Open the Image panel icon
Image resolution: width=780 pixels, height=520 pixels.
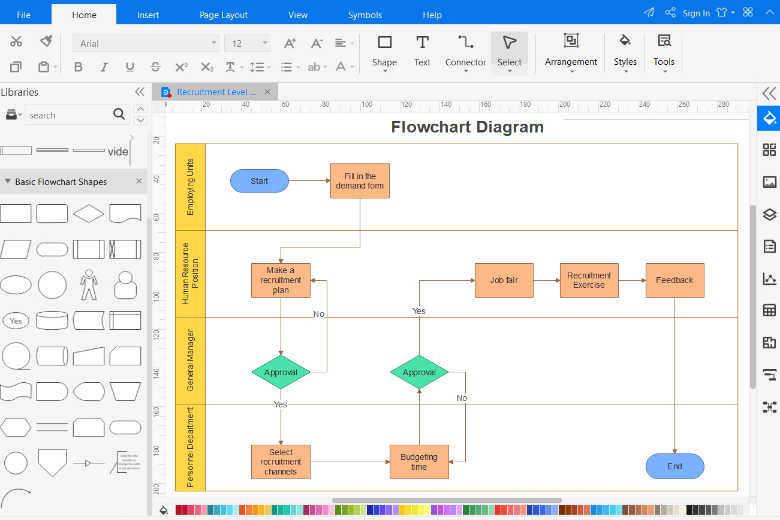(770, 182)
